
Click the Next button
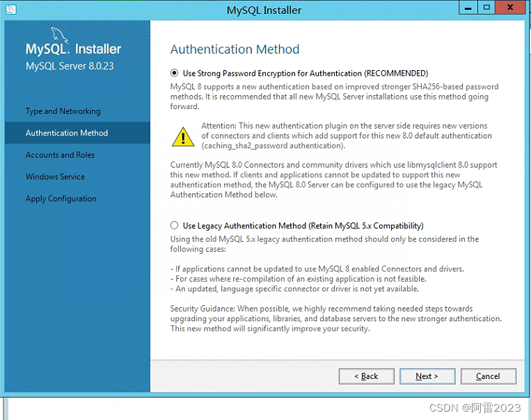[x=427, y=376]
